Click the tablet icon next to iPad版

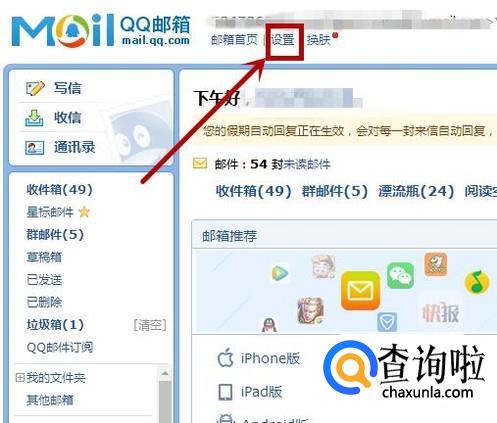coord(225,392)
